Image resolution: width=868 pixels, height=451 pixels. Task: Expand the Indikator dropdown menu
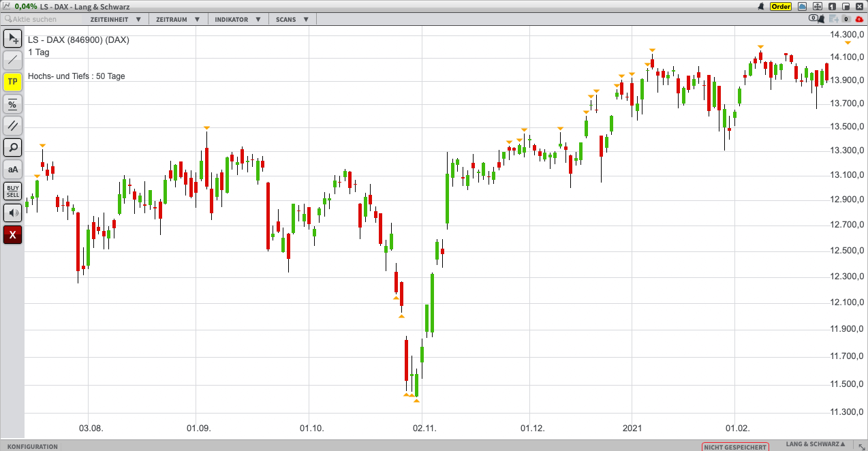pos(236,19)
